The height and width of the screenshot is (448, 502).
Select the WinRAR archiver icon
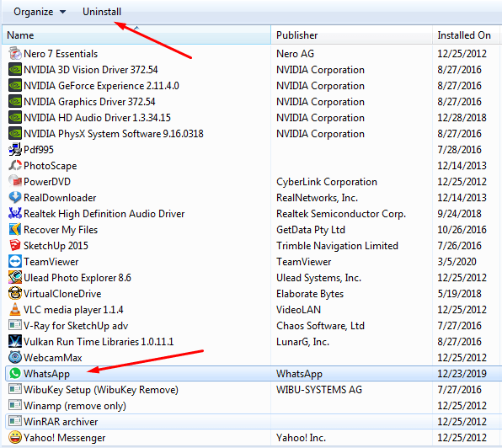[15, 421]
